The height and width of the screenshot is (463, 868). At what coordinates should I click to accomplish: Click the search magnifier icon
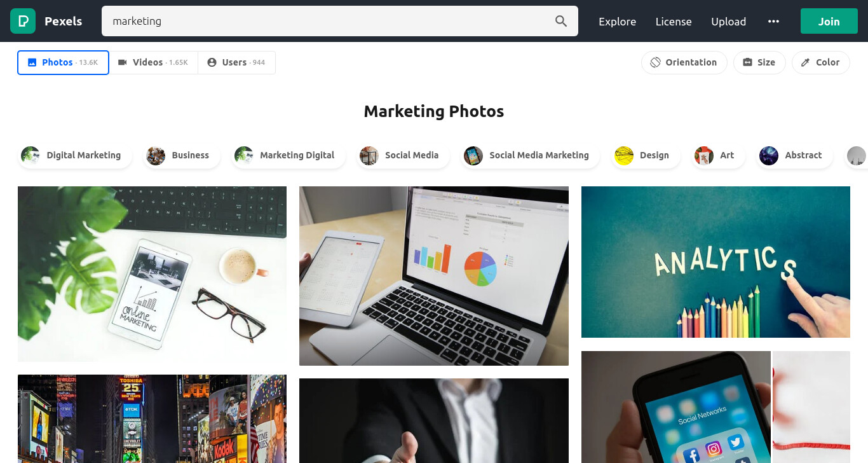[561, 21]
